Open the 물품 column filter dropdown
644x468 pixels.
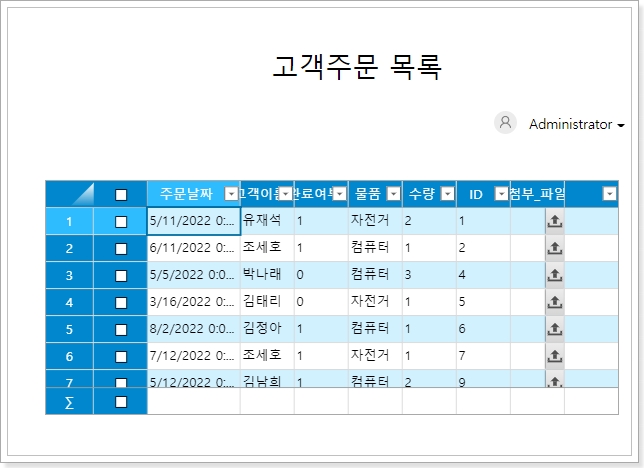tap(394, 194)
